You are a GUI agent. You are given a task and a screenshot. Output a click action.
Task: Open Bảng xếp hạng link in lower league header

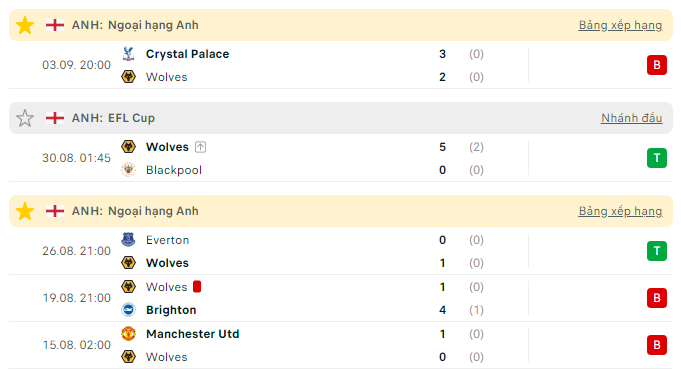pos(620,211)
